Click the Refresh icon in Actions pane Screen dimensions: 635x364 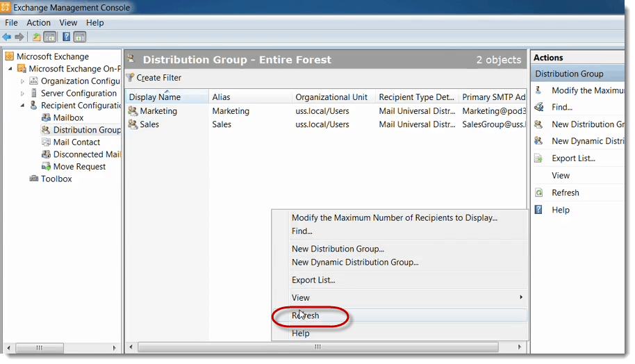[x=538, y=192]
